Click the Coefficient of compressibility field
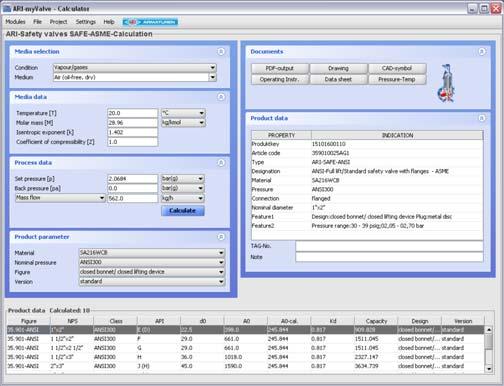 132,142
